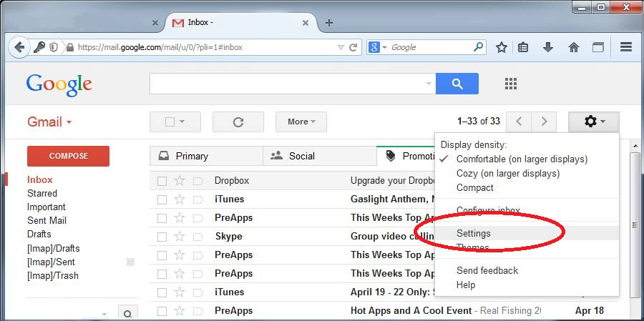Open the downloads arrow icon
The width and height of the screenshot is (644, 321).
pos(548,47)
